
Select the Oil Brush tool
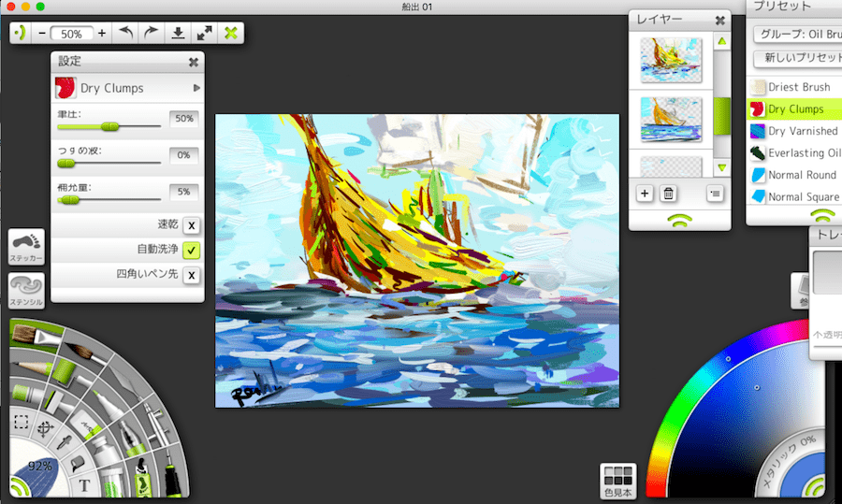click(x=35, y=336)
